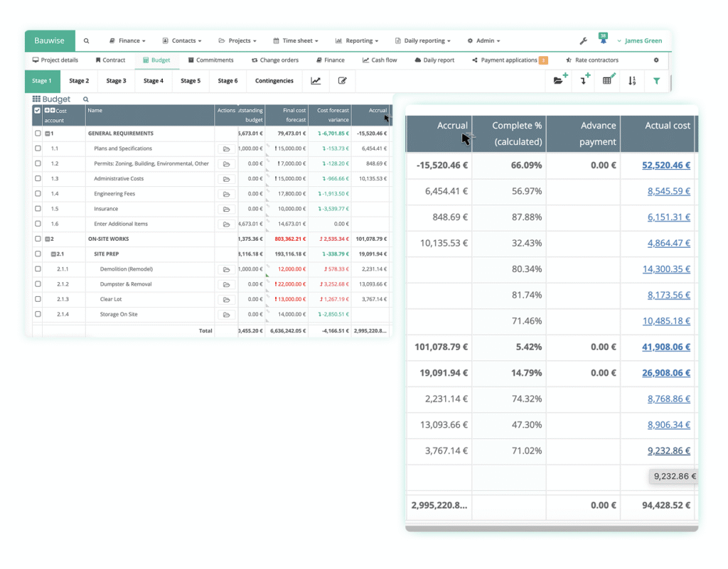This screenshot has height=569, width=728.
Task: Tick the checkbox for row 1.2 Permits
Action: 38,163
